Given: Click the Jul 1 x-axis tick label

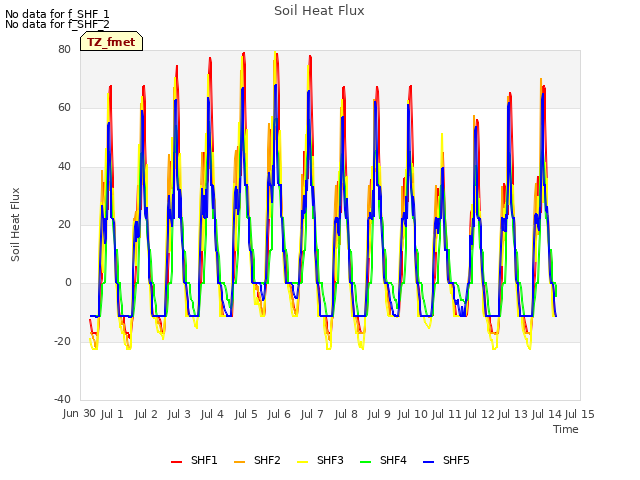Looking at the screenshot, I should tap(112, 414).
